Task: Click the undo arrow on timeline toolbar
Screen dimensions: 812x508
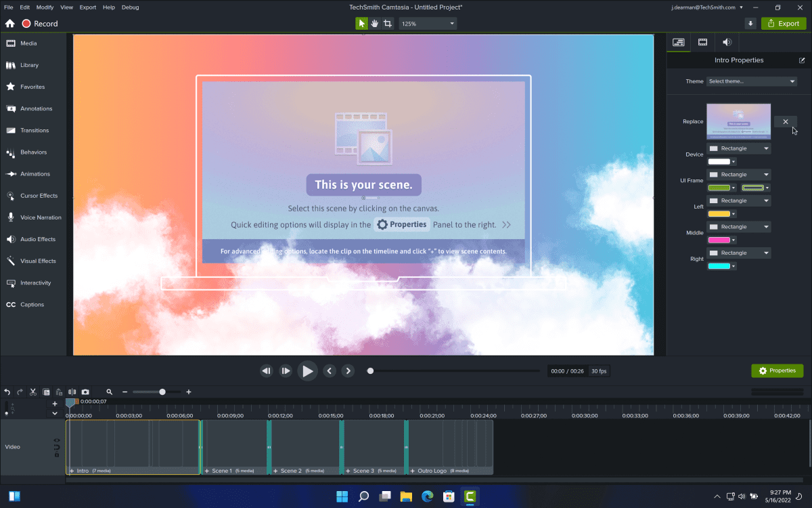Action: click(7, 392)
